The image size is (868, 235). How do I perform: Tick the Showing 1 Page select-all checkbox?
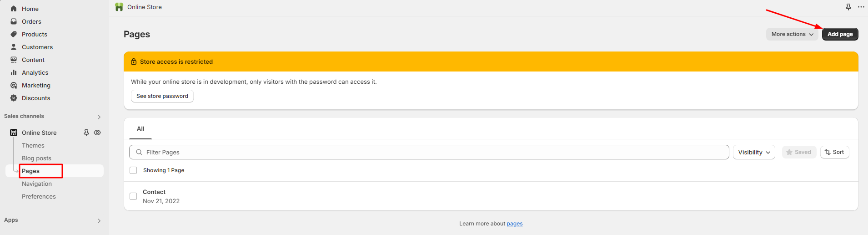point(133,170)
